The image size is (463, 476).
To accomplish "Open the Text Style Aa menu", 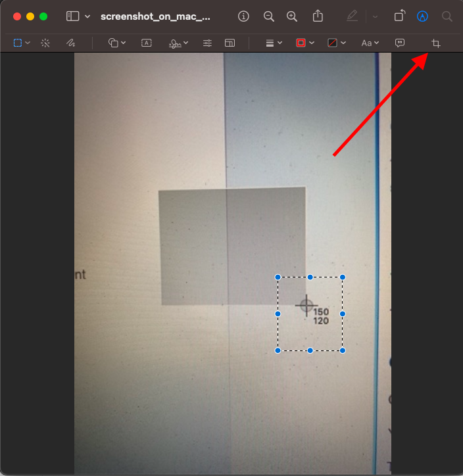I will [366, 43].
